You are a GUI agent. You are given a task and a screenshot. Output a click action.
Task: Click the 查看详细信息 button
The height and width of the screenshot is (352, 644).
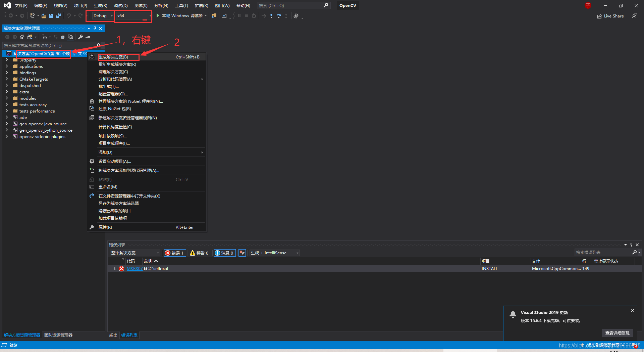tap(618, 333)
